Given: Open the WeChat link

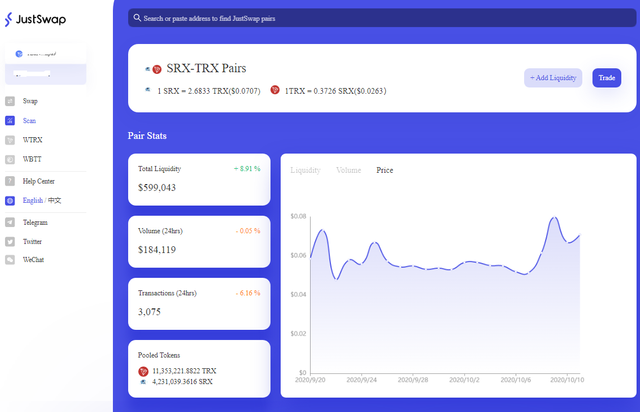Looking at the screenshot, I should 33,260.
